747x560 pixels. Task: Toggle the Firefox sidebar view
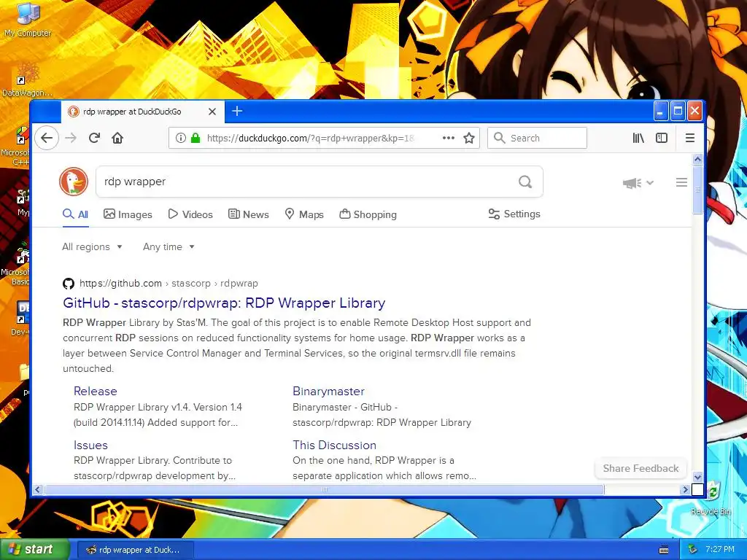[x=661, y=138]
